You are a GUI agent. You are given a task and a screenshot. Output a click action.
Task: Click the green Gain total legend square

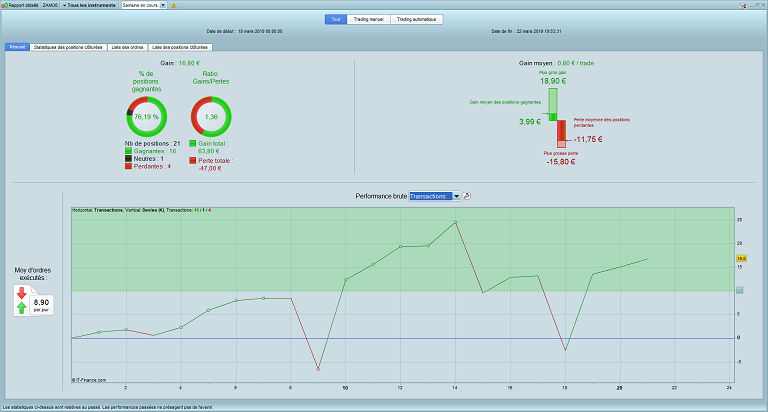(193, 144)
